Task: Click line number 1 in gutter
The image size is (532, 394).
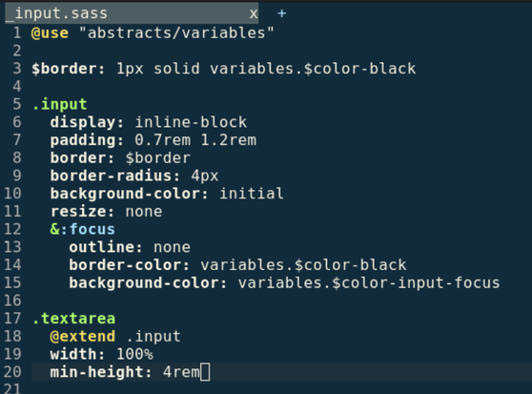Action: coord(16,33)
